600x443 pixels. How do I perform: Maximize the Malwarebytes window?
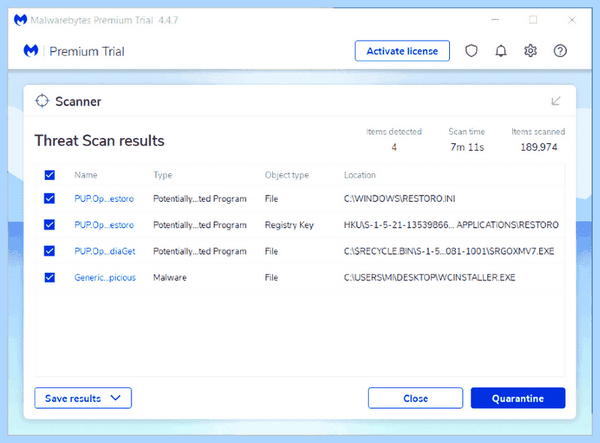533,20
